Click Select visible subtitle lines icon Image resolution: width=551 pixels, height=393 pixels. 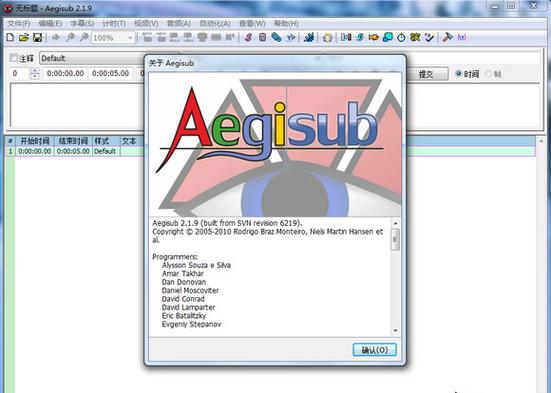click(202, 37)
